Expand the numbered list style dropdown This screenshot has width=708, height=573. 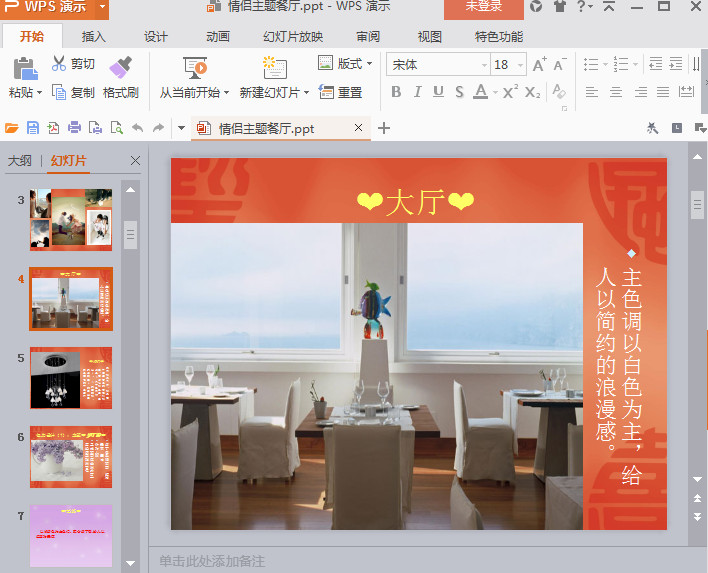pyautogui.click(x=635, y=64)
